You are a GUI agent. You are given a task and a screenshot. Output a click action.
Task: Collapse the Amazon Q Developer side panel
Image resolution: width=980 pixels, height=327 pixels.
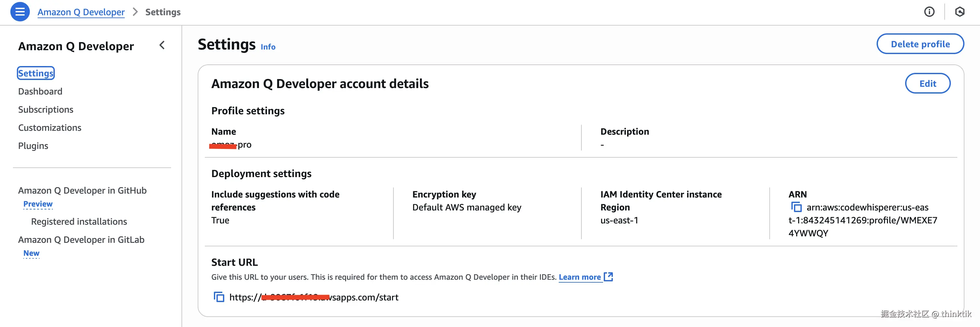[162, 45]
